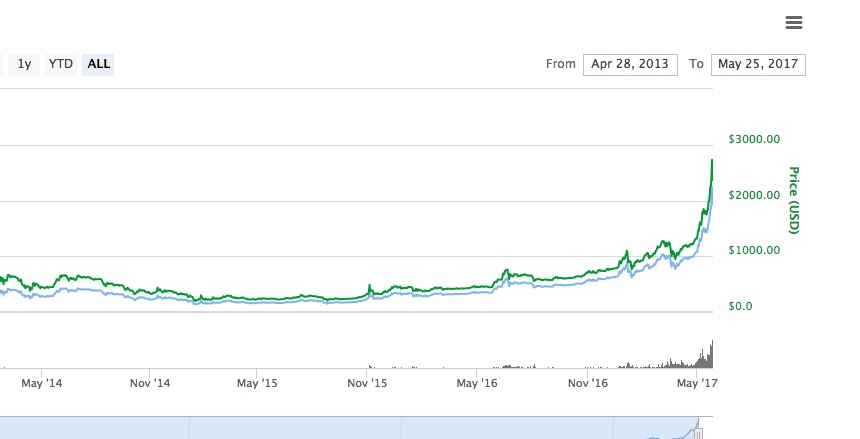Switch the range to YTD
The width and height of the screenshot is (860, 439).
61,64
